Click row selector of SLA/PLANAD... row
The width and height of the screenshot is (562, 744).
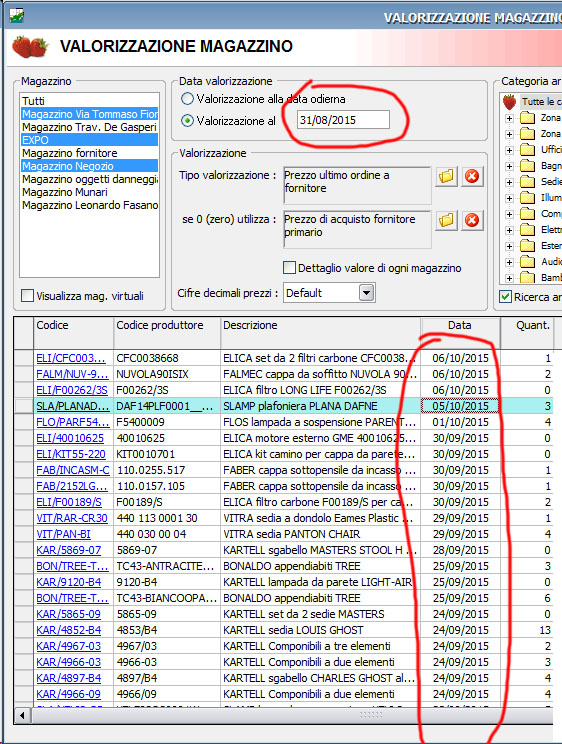click(24, 406)
